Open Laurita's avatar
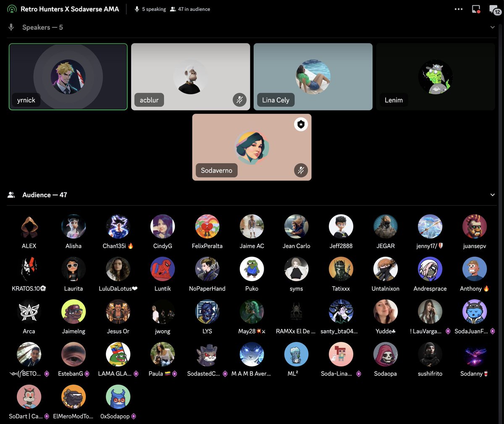Viewport: 504px width, 424px height. [73, 269]
